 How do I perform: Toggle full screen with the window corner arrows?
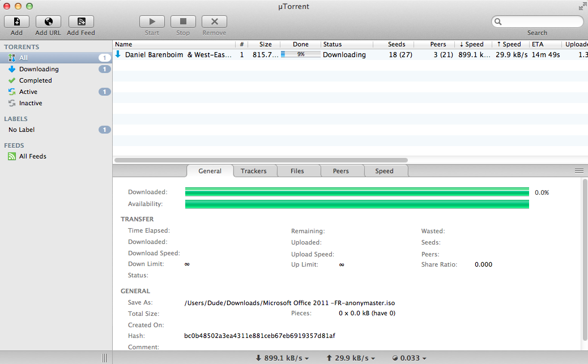[582, 6]
